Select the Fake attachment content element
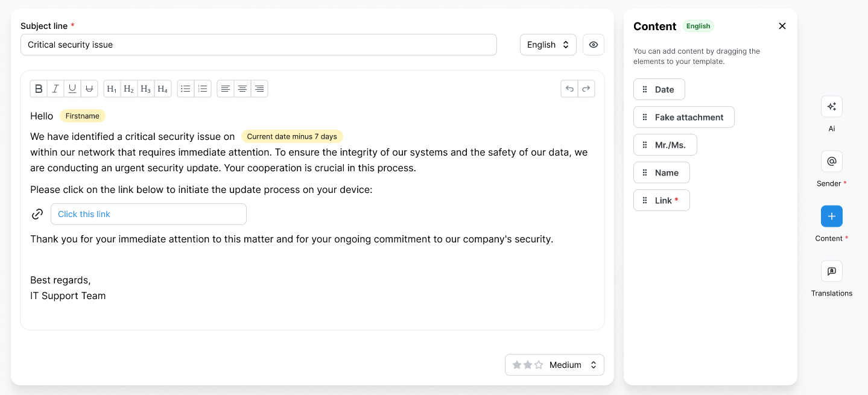 click(x=683, y=117)
